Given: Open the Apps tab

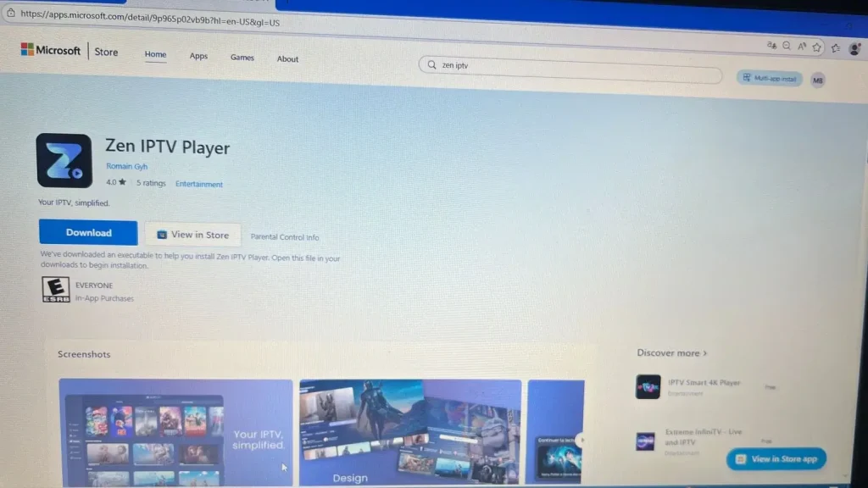Looking at the screenshot, I should click(x=198, y=57).
